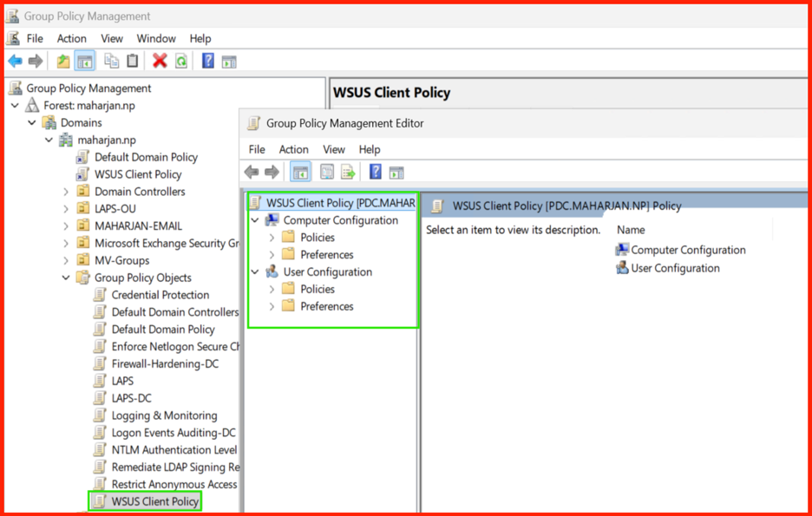Select the LAPS-DC GPO
The width and height of the screenshot is (812, 516).
click(132, 398)
